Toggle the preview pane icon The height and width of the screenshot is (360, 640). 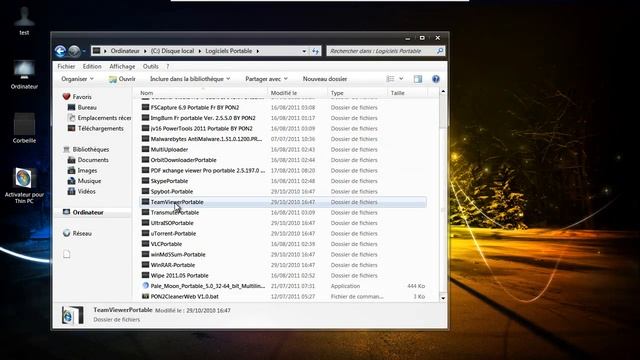click(x=418, y=79)
